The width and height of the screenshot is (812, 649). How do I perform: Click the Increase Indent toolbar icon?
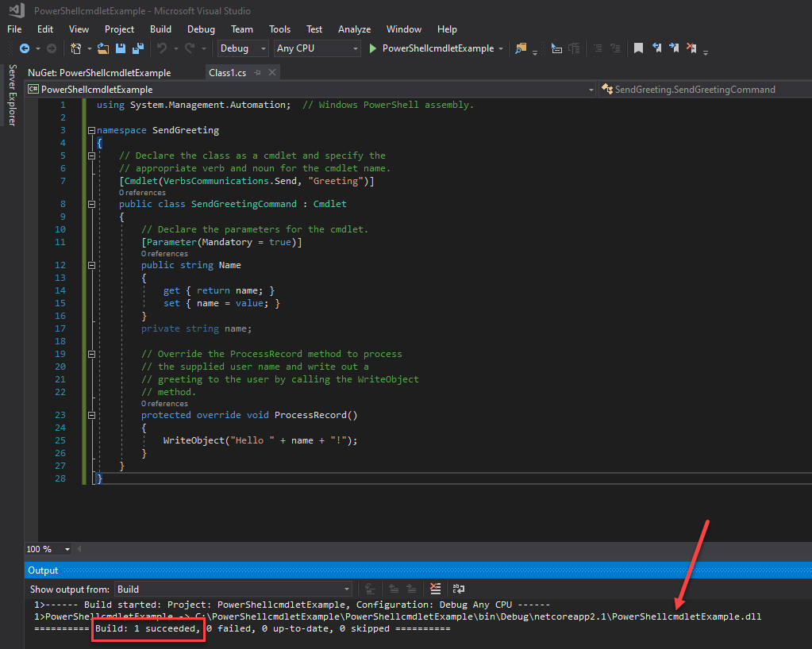click(x=615, y=48)
